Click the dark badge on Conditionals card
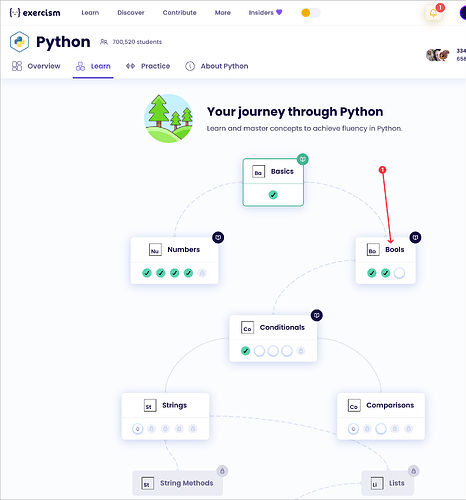The width and height of the screenshot is (466, 500). 317,315
